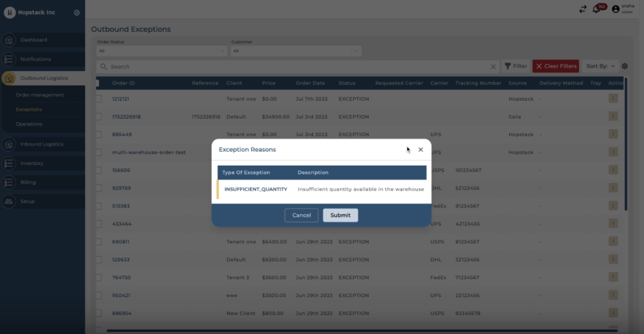
Task: Click gear icon next to Hopstack Inc
Action: [x=77, y=13]
